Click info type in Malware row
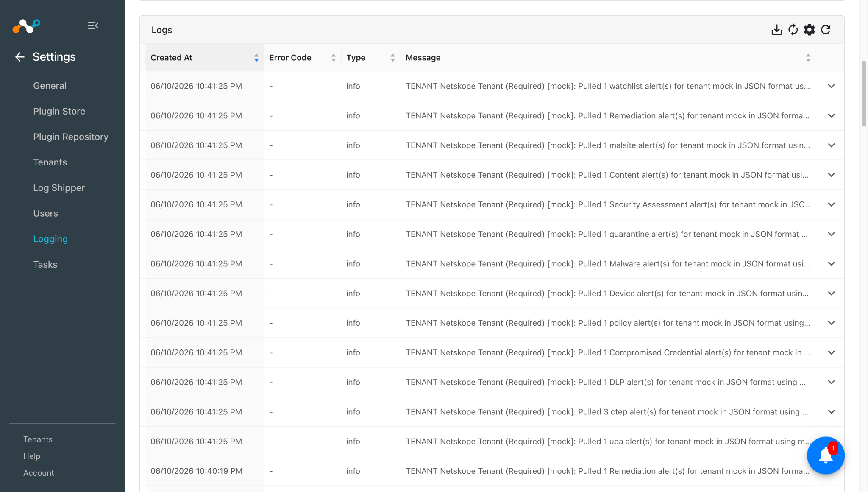Screen dimensions: 868x492 (353, 264)
